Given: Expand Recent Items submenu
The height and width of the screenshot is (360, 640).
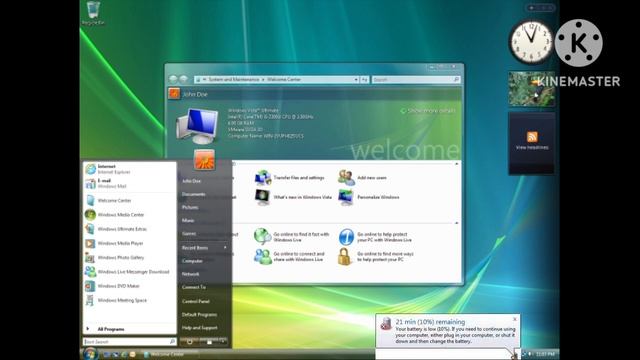Looking at the screenshot, I should (204, 248).
